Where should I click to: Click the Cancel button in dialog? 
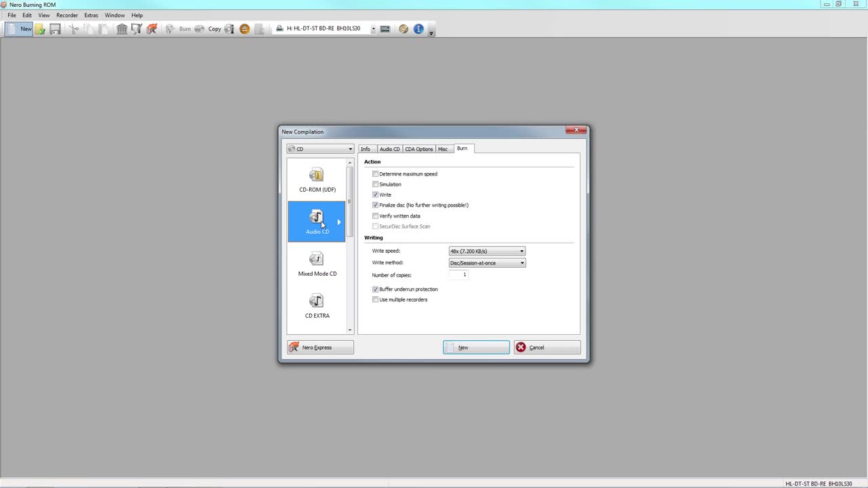(547, 348)
